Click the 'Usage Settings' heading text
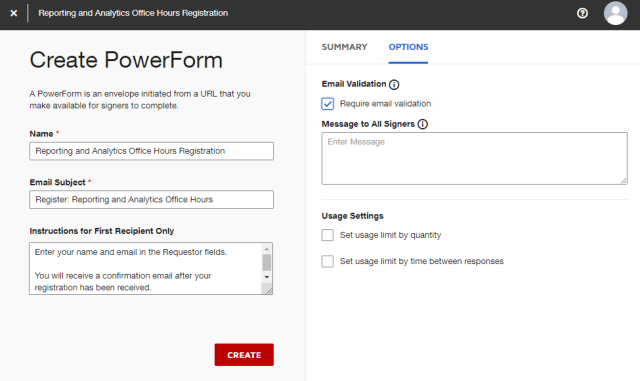640x381 pixels. 353,216
